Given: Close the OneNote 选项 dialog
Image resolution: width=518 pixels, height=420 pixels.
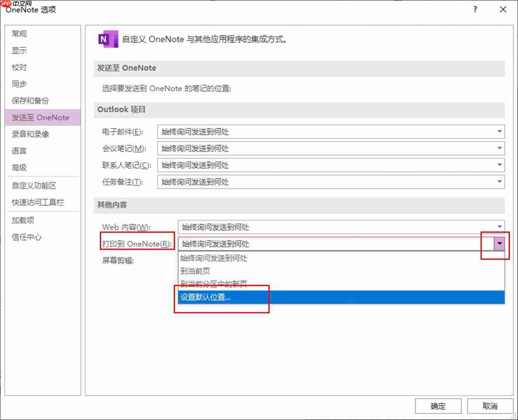Looking at the screenshot, I should click(503, 9).
